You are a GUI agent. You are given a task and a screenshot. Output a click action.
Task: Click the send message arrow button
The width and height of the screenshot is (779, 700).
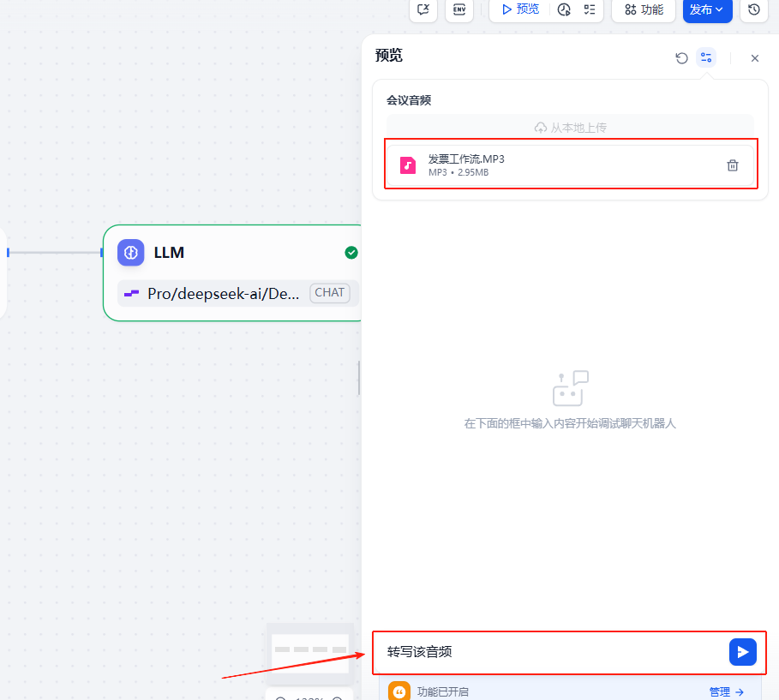742,652
